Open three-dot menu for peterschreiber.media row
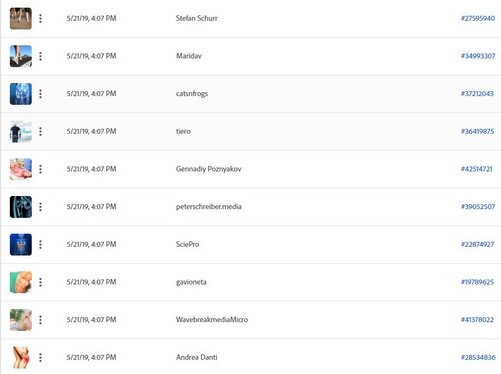The image size is (501, 374). [40, 207]
